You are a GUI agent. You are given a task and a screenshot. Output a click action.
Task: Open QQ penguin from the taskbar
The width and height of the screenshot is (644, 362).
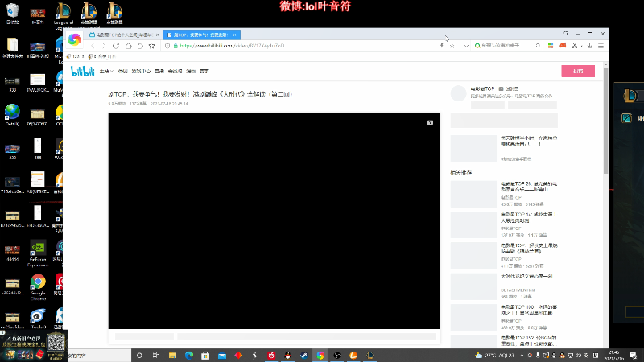click(287, 356)
